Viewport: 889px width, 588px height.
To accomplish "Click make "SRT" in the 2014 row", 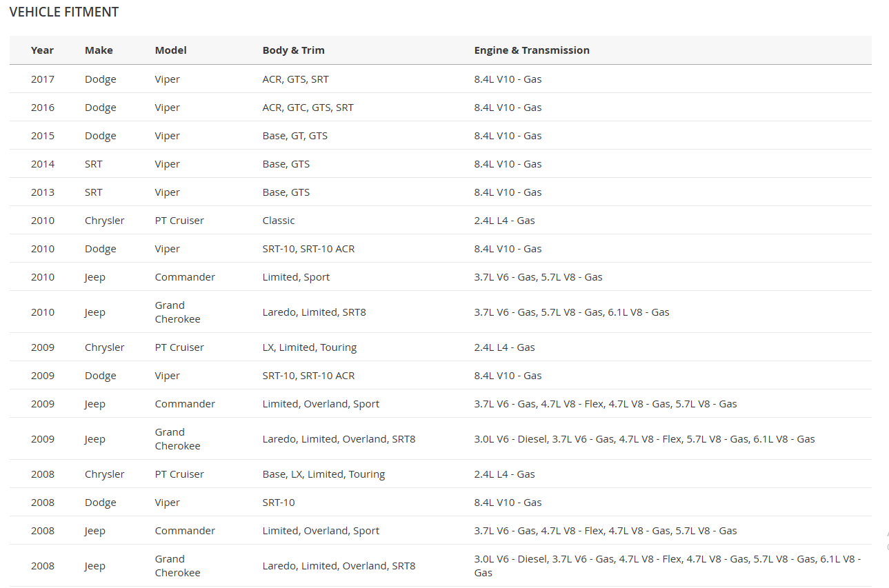I will 94,164.
